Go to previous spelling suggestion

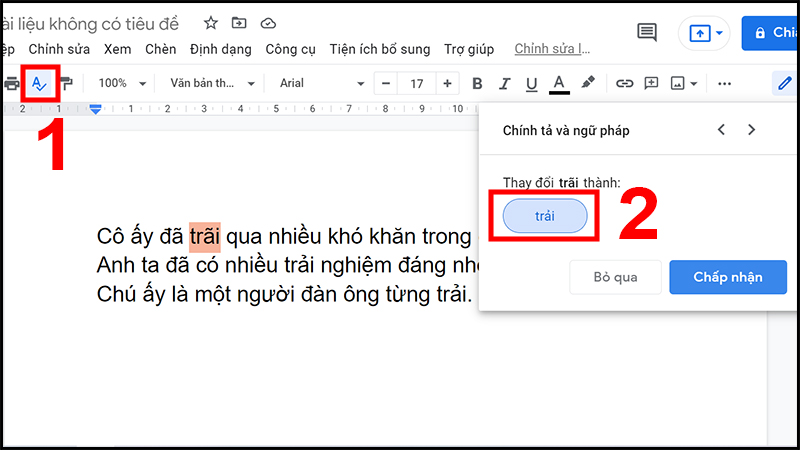pyautogui.click(x=721, y=130)
